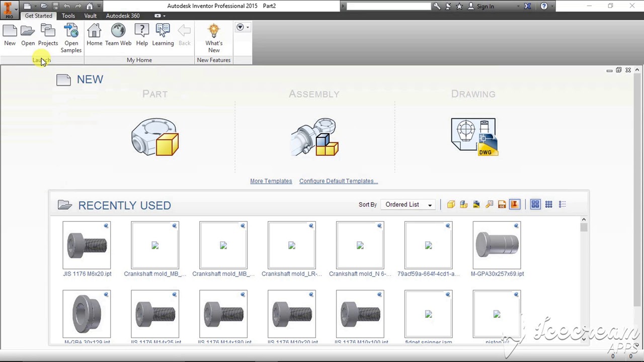Click the Autodesk Exchange X icon
The height and width of the screenshot is (362, 644).
click(527, 6)
